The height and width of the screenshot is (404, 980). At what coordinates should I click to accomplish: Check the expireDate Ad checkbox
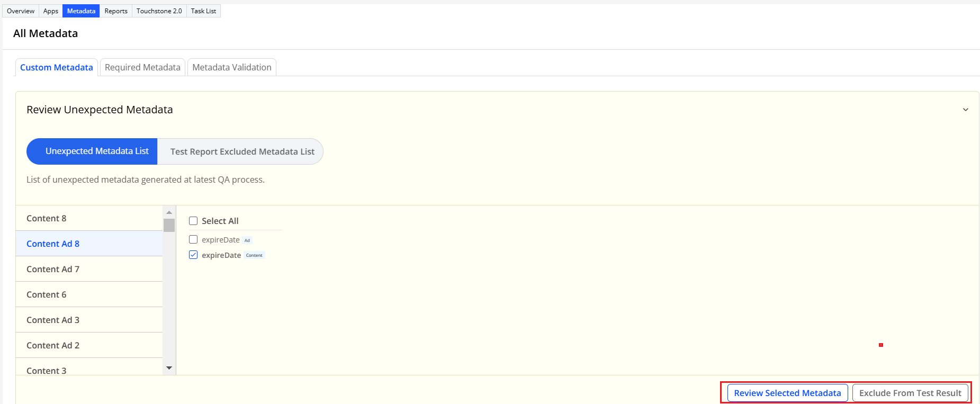click(193, 240)
